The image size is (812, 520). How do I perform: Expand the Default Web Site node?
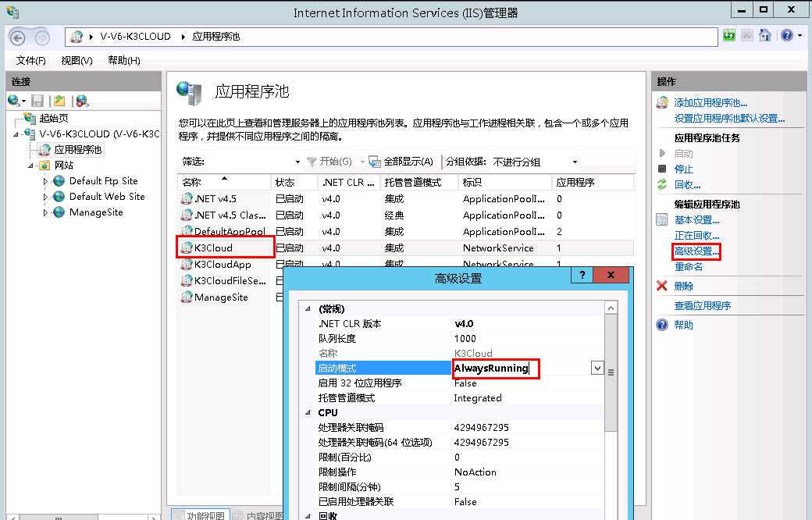pos(45,197)
